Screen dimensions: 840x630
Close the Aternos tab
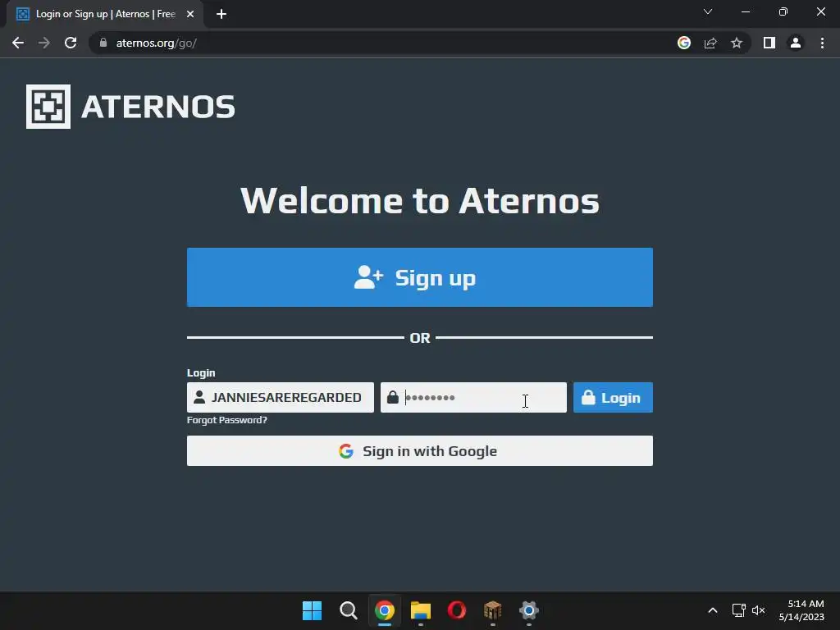click(190, 14)
